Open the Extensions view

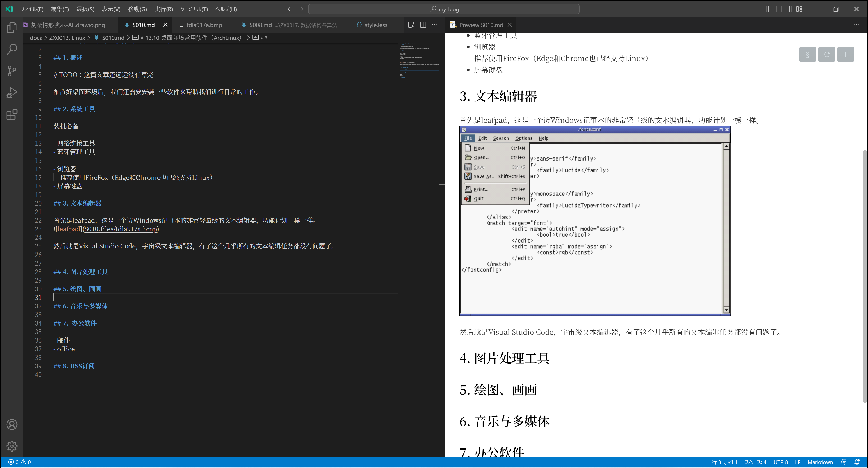12,114
